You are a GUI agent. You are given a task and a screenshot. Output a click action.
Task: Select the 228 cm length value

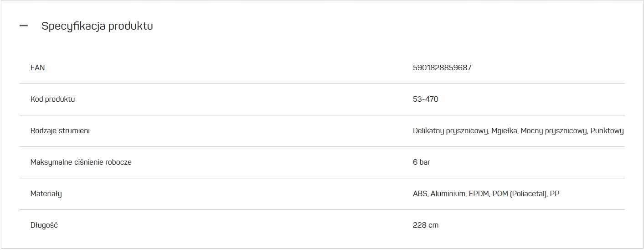(425, 225)
